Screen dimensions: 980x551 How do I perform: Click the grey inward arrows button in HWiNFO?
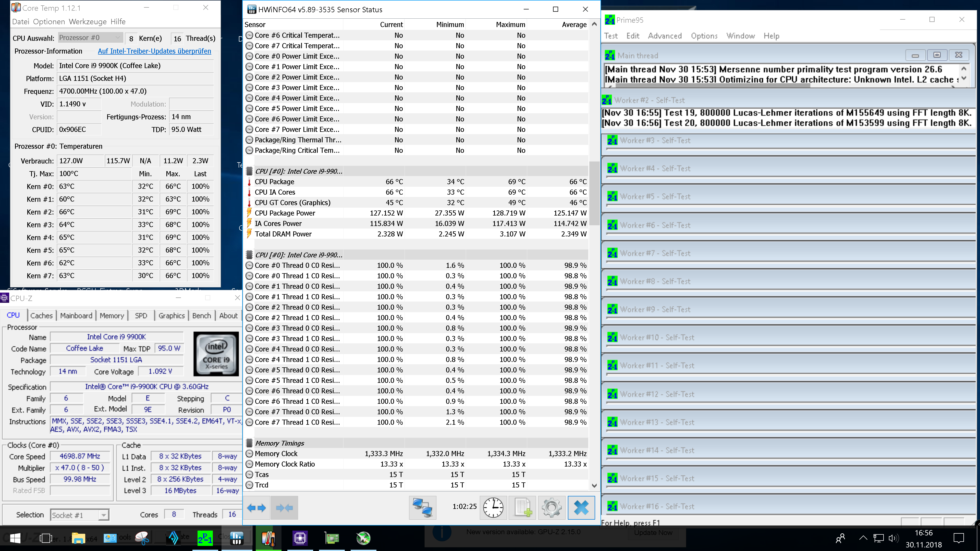[284, 508]
